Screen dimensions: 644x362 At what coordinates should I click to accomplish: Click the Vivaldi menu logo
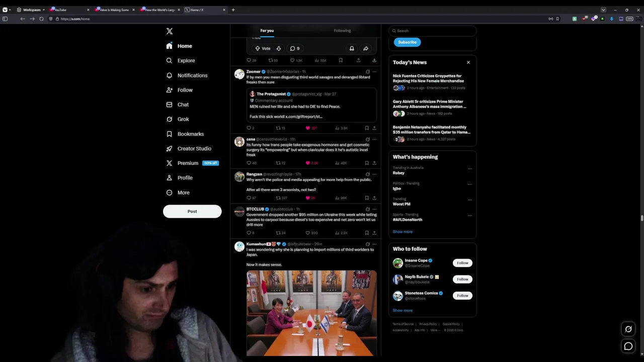pos(5,10)
